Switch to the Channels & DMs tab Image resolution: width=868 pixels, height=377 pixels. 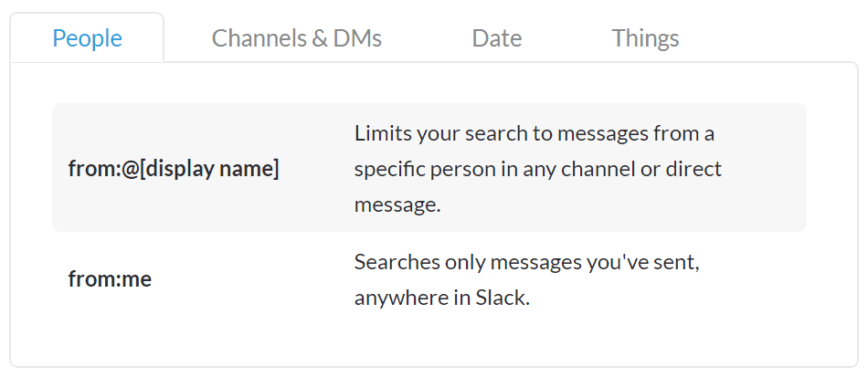tap(297, 38)
